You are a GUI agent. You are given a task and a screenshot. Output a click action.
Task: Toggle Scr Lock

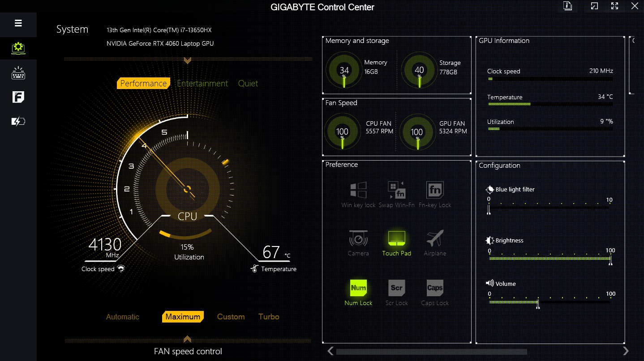(x=396, y=293)
